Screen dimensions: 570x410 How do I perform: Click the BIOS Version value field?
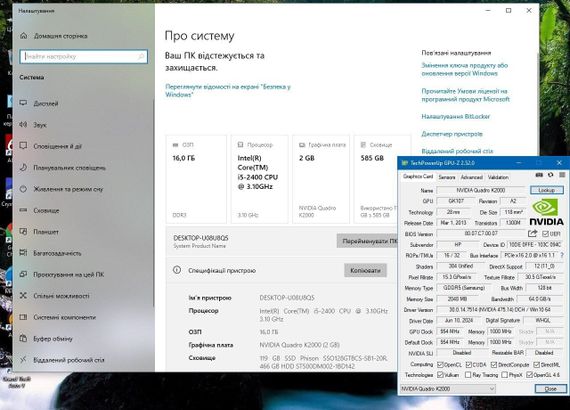point(481,233)
